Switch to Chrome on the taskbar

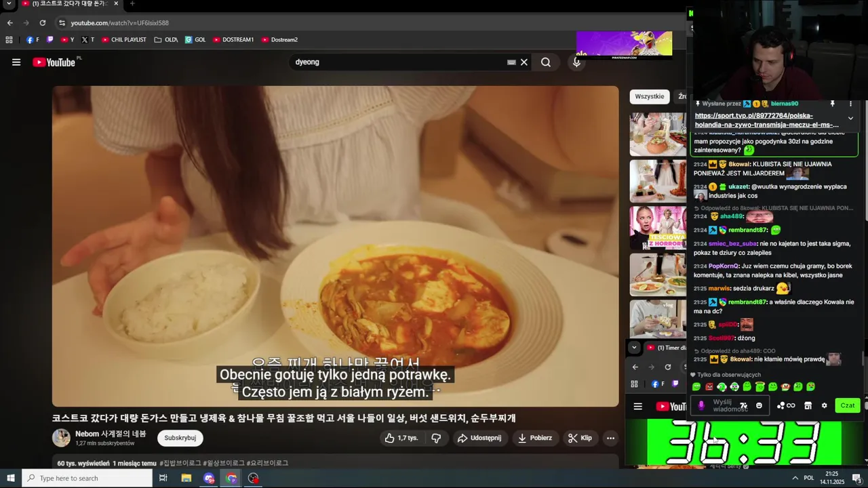(232, 478)
